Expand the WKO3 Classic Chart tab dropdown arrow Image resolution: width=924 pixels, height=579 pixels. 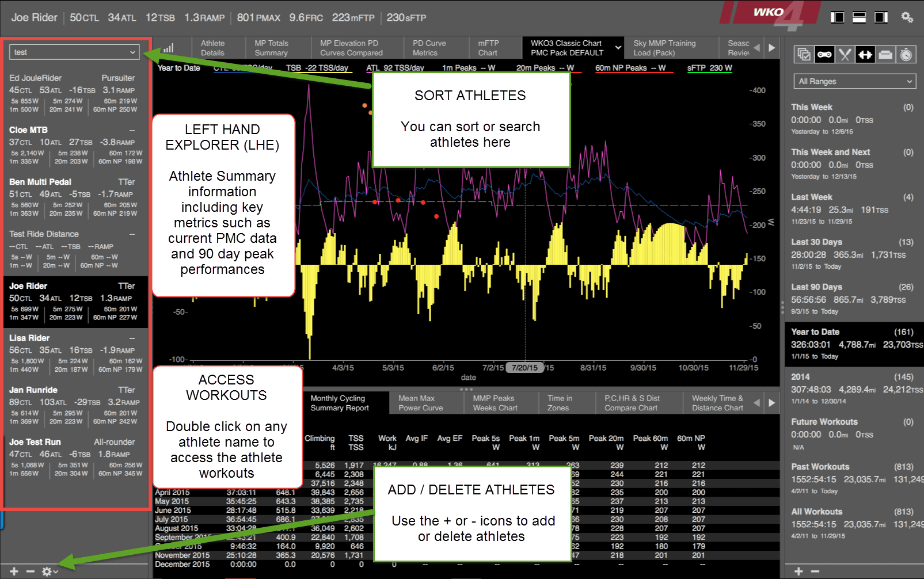coord(618,48)
